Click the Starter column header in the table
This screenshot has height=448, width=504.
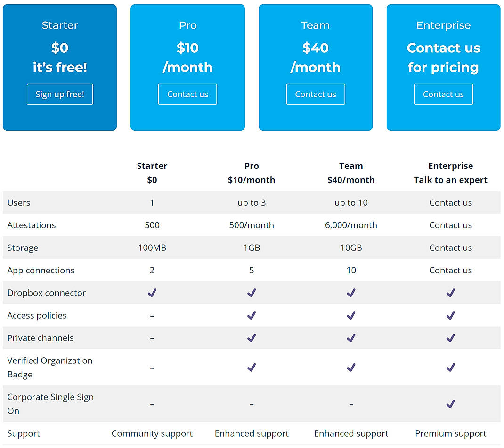tap(152, 166)
